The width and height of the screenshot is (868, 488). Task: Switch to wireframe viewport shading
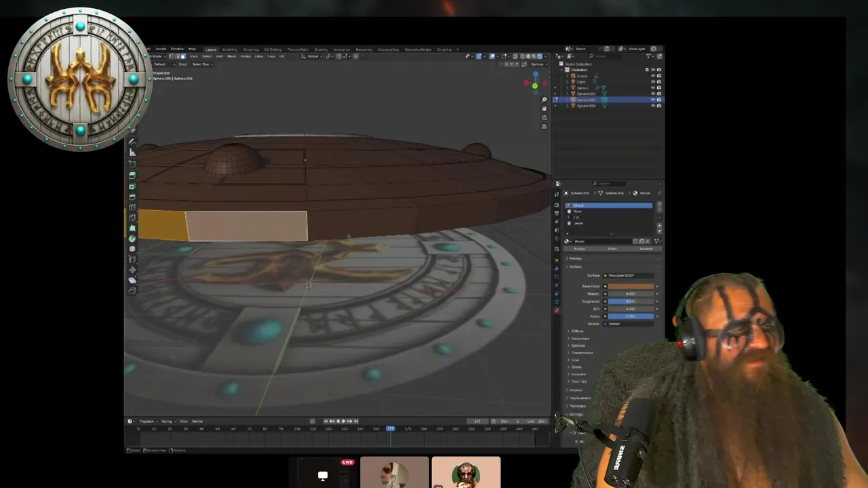click(523, 56)
